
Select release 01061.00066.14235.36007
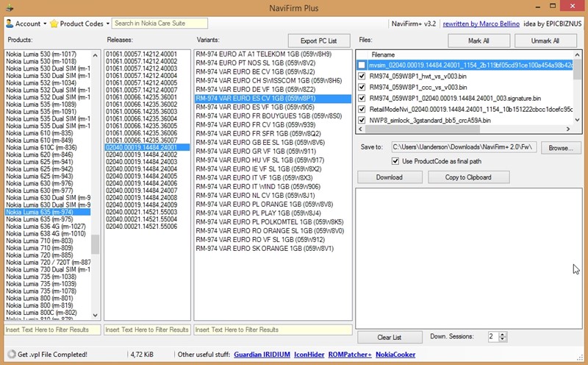click(x=147, y=140)
